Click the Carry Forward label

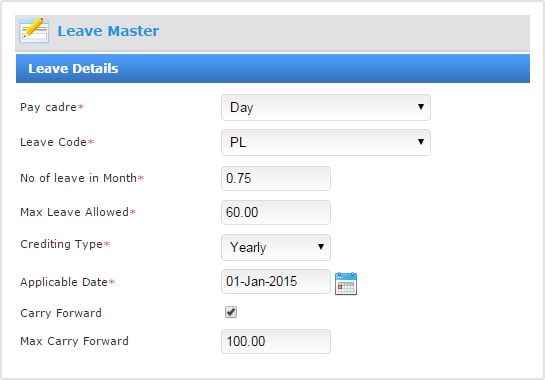(61, 313)
